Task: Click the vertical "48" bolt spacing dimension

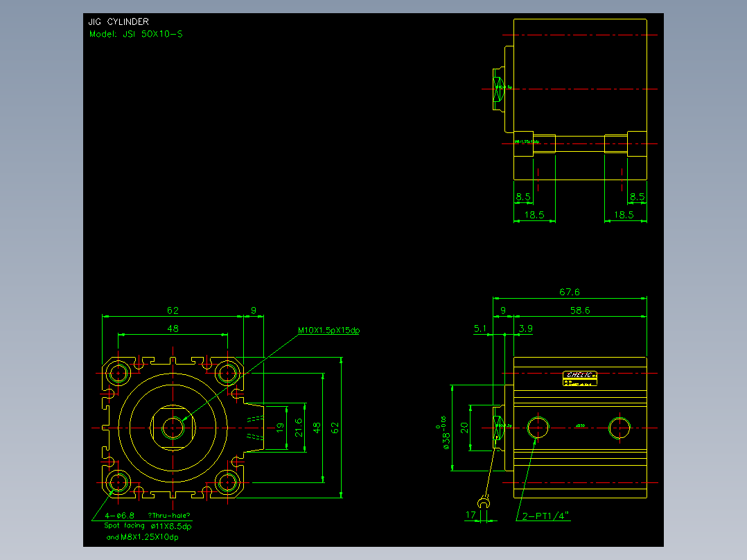Action: [x=317, y=428]
